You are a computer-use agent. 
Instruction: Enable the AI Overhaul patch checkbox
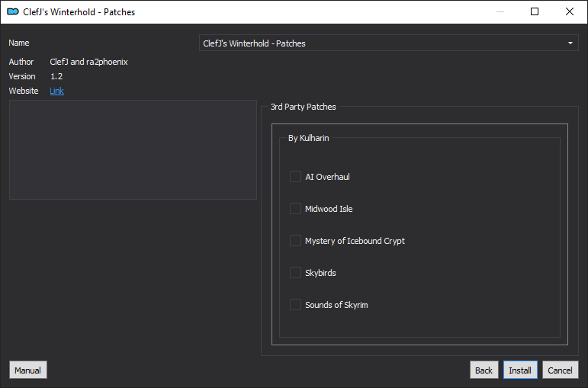pos(295,177)
